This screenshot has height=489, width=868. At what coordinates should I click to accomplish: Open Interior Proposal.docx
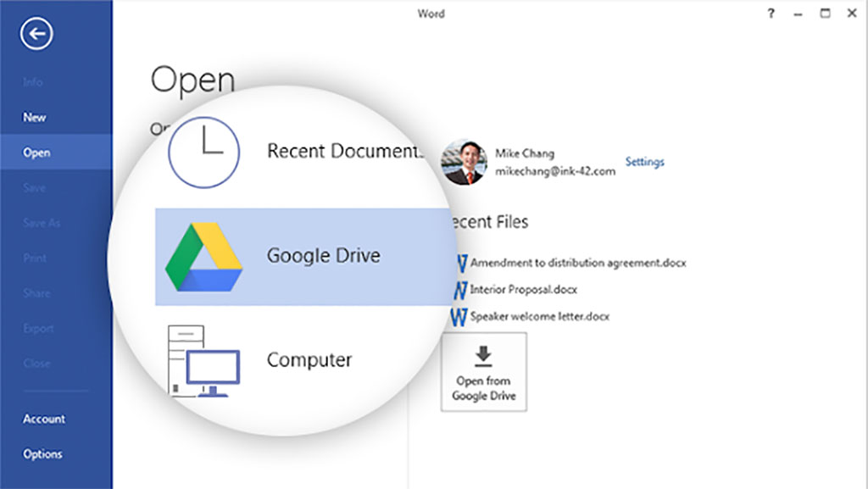pos(524,289)
